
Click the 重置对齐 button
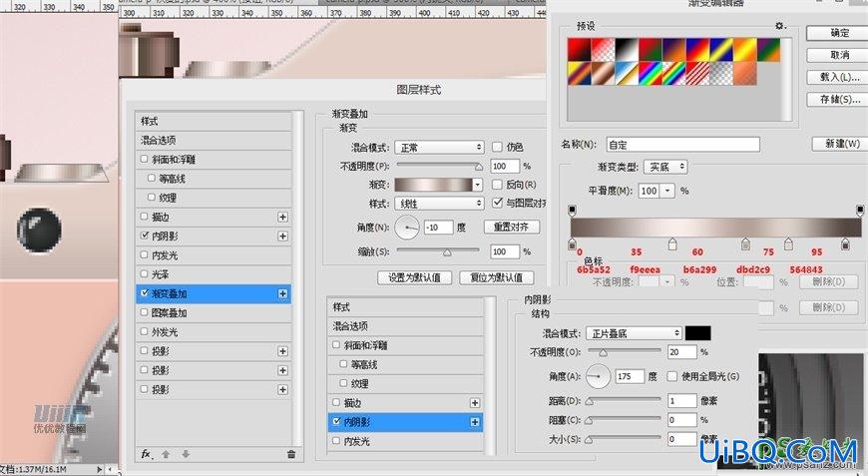[512, 227]
